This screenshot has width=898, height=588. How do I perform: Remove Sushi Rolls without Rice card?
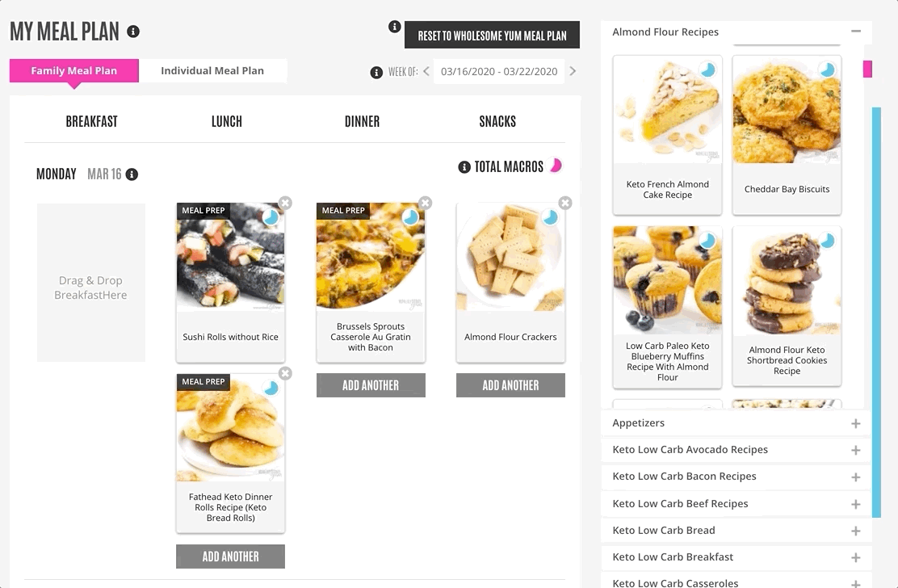[x=285, y=203]
